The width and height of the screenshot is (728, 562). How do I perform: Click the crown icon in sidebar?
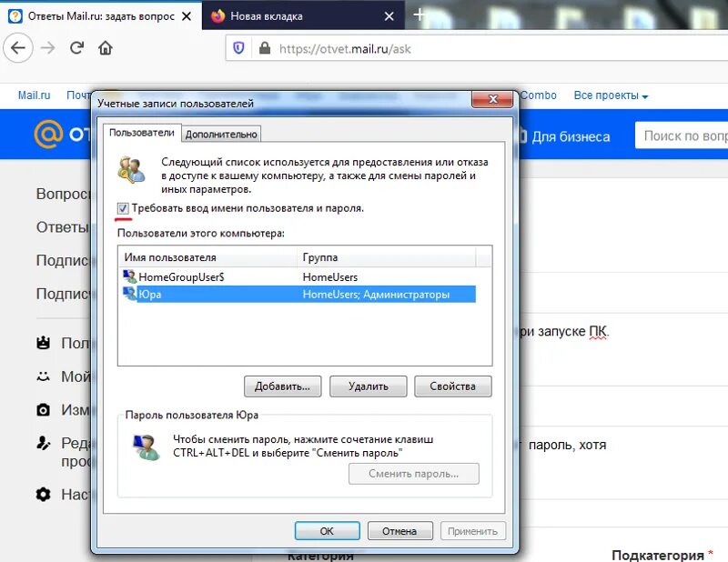point(43,343)
